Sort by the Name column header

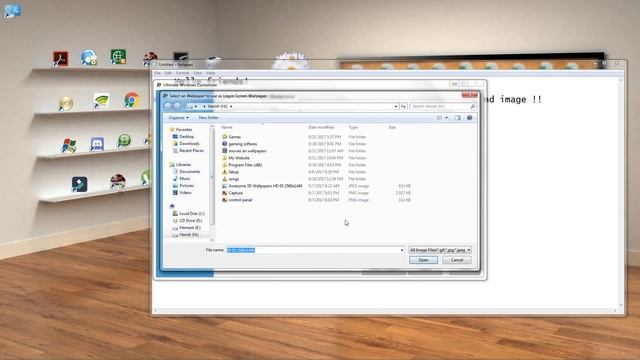pyautogui.click(x=227, y=127)
